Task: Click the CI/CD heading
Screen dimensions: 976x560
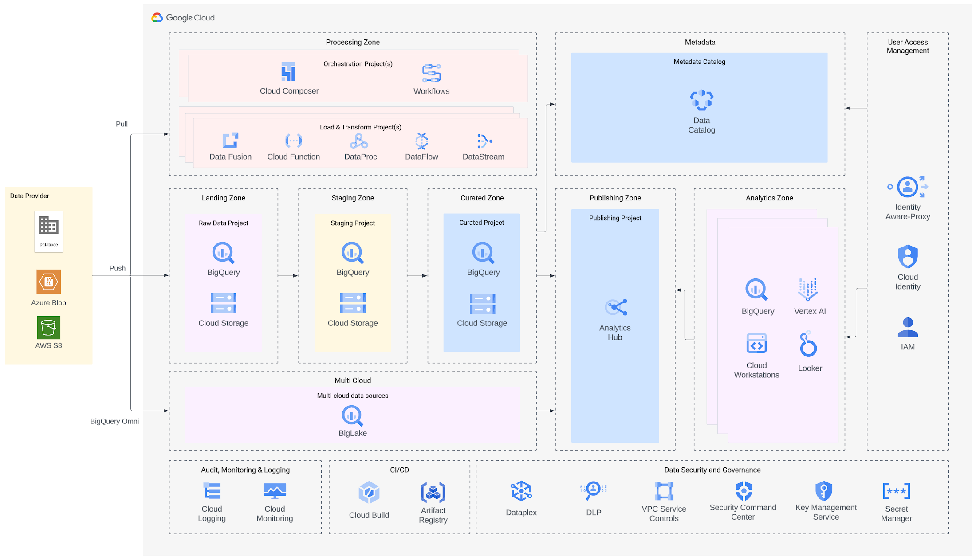Action: tap(399, 470)
